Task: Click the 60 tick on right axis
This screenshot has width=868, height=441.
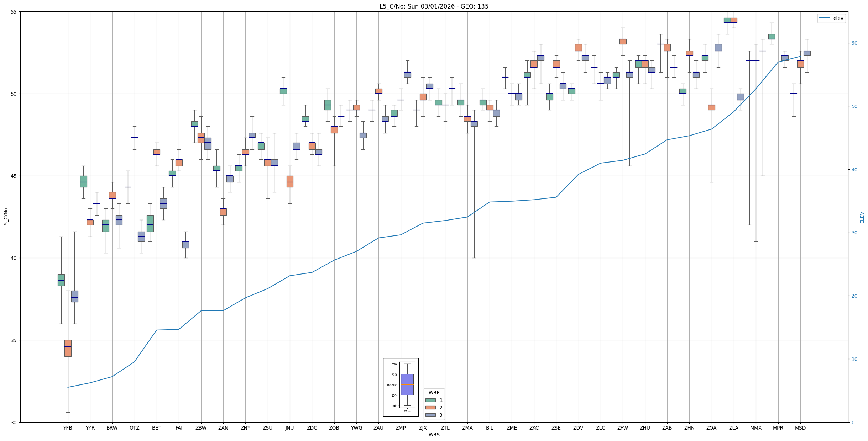Action: [x=854, y=43]
